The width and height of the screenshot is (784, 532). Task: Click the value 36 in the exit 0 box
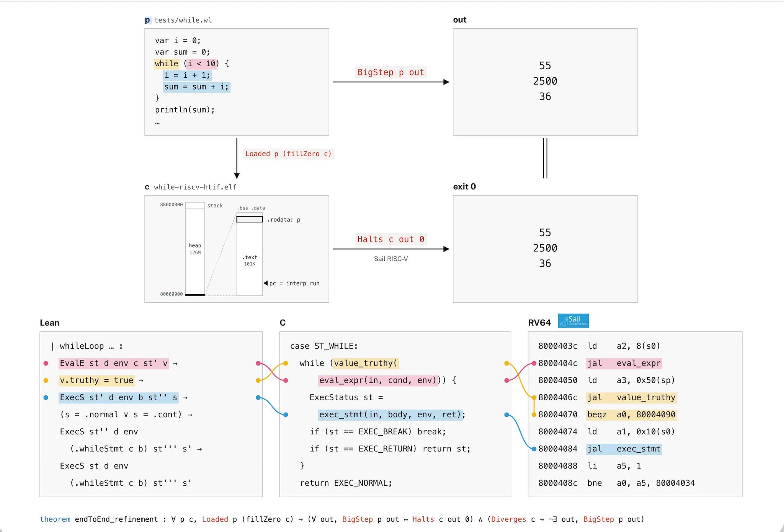click(x=545, y=263)
